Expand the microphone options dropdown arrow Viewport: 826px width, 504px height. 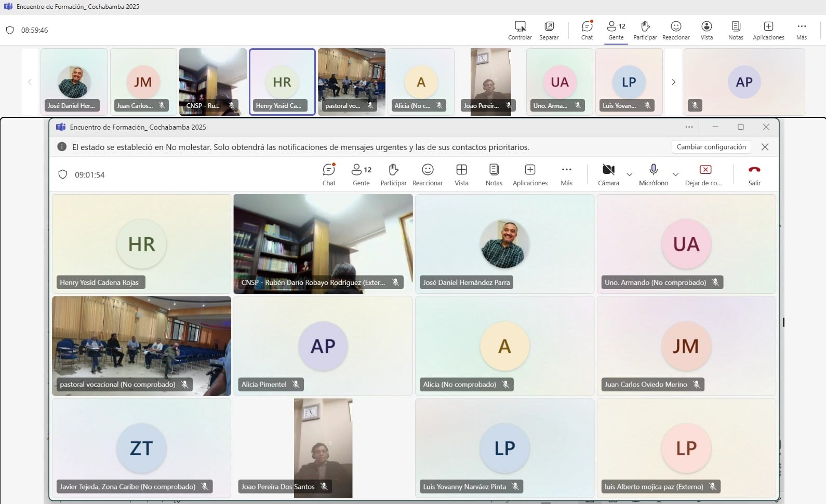coord(675,174)
